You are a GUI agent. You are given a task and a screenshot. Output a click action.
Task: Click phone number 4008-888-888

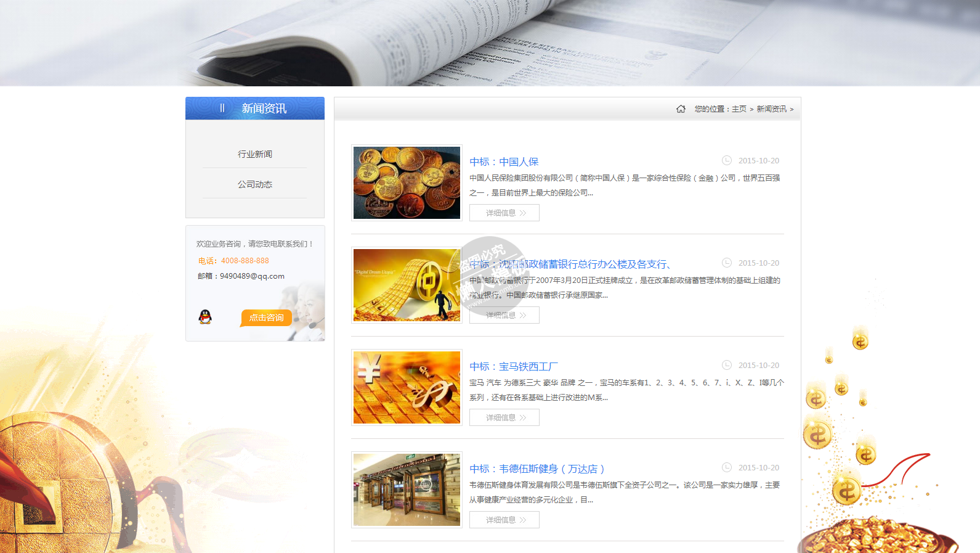point(245,261)
